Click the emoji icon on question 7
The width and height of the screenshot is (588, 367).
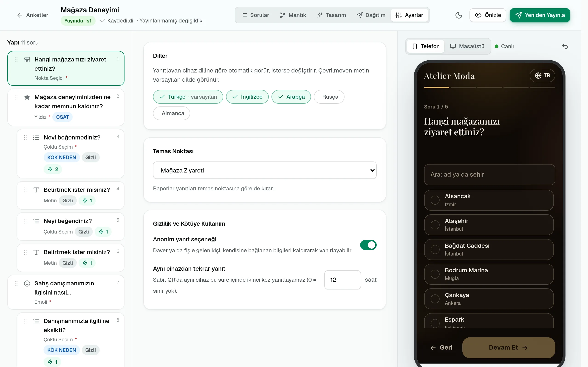click(27, 283)
